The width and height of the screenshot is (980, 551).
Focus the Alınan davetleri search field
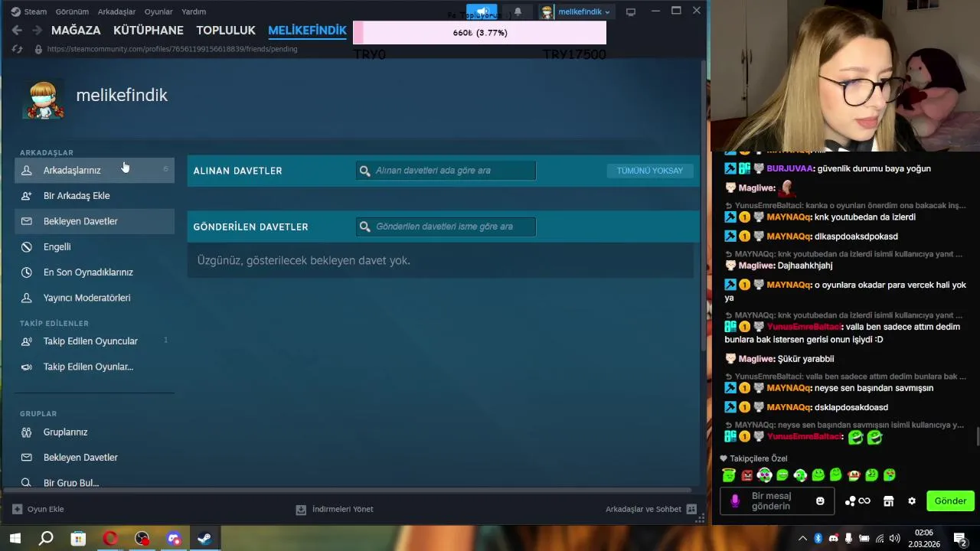(x=446, y=171)
